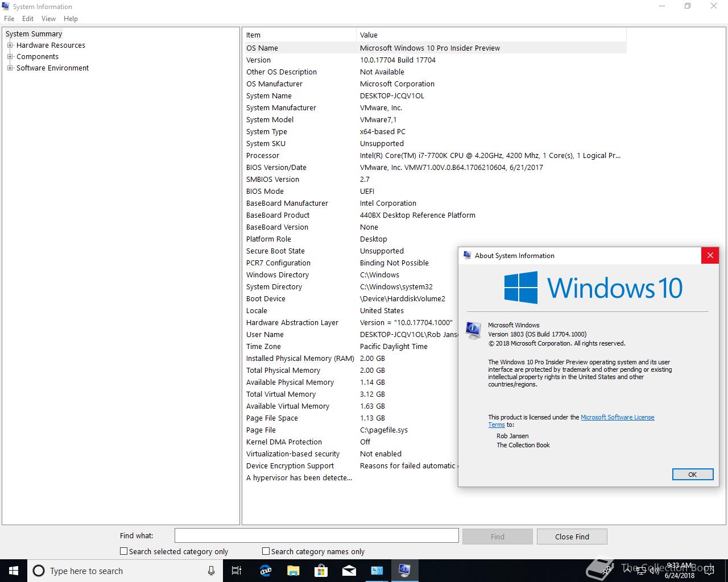
Task: Click the grayed-out Find button
Action: coord(497,537)
